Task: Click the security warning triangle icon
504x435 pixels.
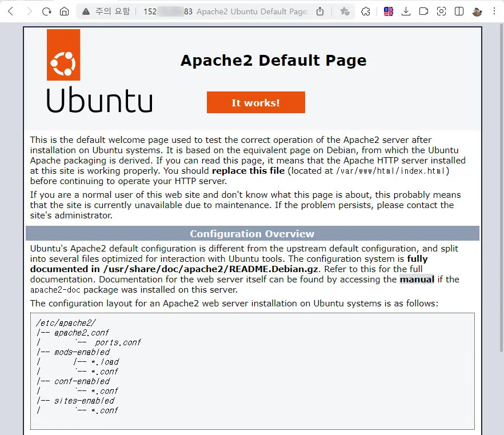Action: 86,11
